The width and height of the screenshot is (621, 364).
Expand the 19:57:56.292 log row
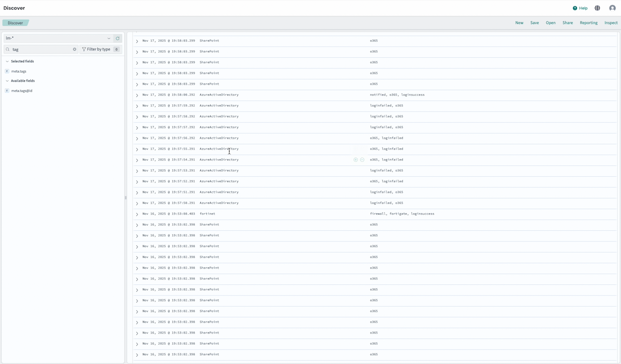(x=137, y=138)
